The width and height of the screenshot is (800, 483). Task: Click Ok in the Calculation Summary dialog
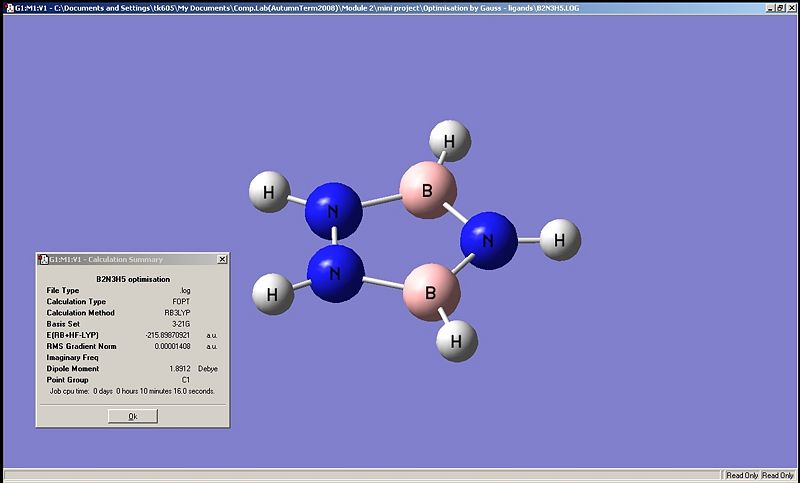(132, 416)
